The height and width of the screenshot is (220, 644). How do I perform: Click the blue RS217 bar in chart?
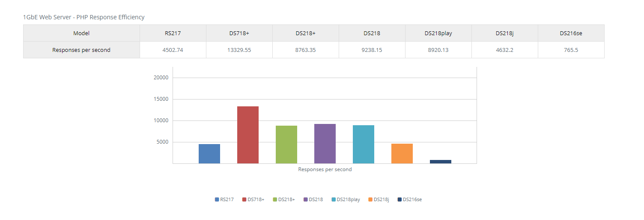point(209,154)
